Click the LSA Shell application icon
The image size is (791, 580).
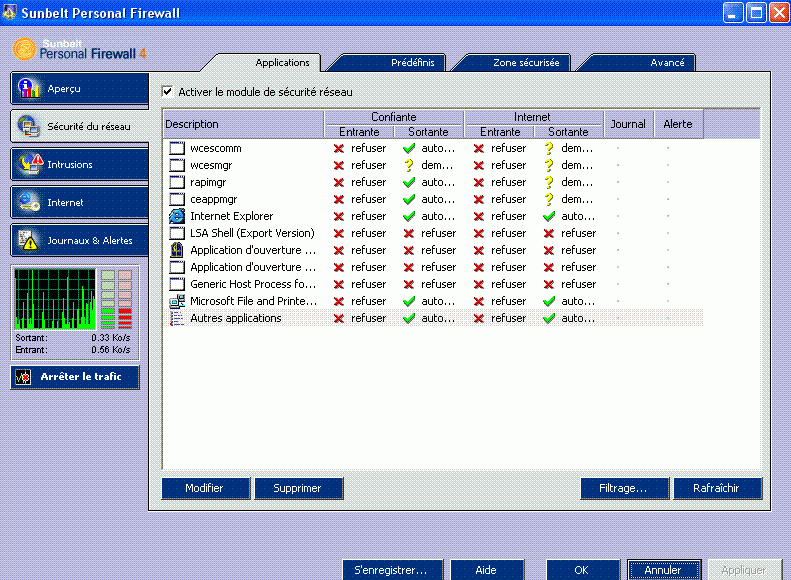pos(177,233)
